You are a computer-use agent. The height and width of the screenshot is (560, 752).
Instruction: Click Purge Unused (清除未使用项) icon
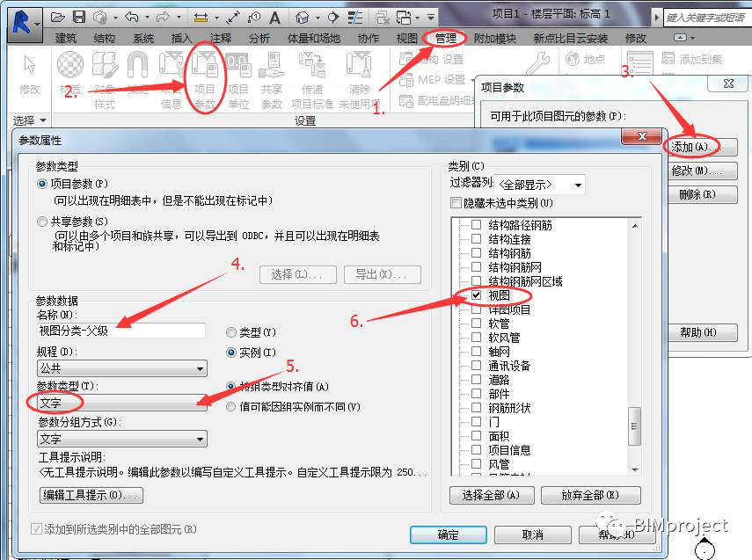coord(359,64)
